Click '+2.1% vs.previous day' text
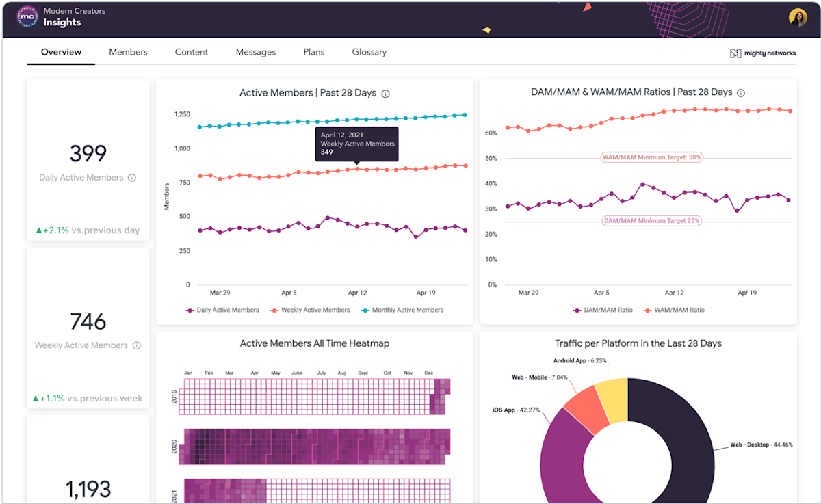821x504 pixels. [87, 230]
